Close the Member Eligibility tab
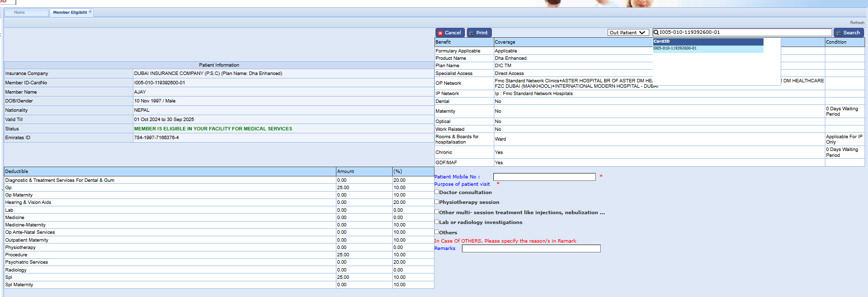868x297 pixels. pyautogui.click(x=90, y=12)
